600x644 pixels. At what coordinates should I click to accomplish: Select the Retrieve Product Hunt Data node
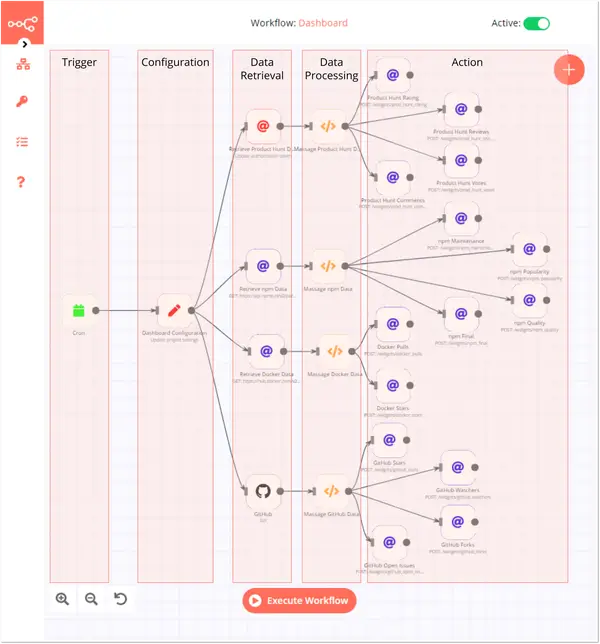263,126
